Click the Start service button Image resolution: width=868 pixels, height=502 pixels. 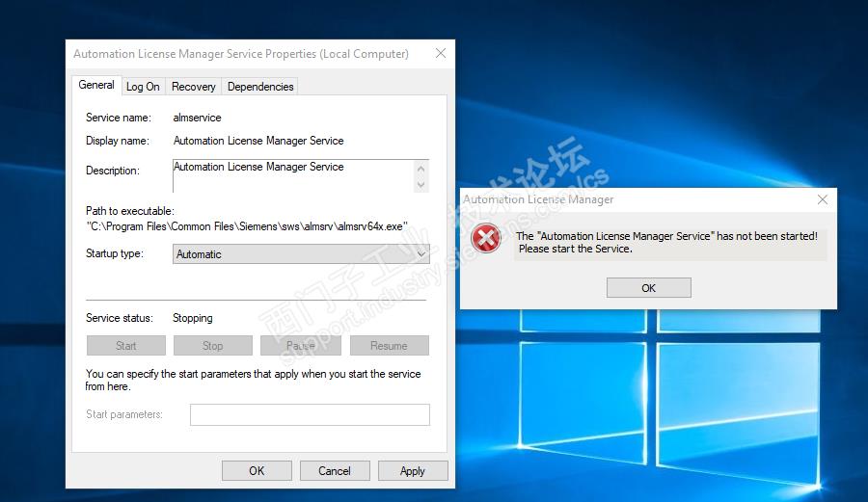pyautogui.click(x=125, y=346)
